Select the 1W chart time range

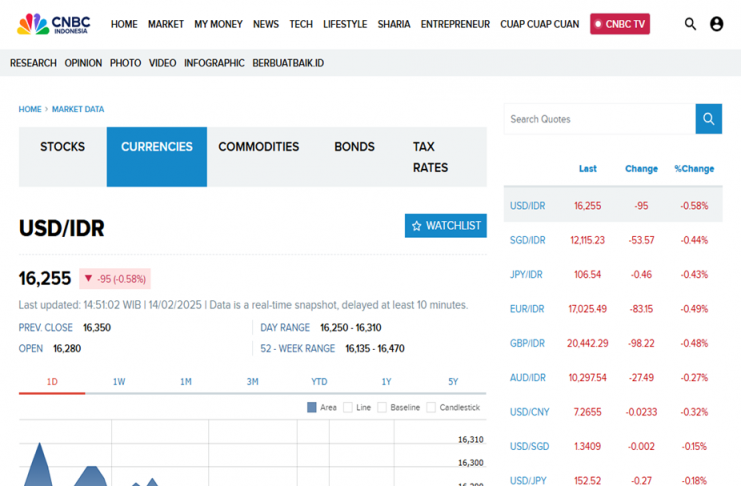[x=119, y=382]
